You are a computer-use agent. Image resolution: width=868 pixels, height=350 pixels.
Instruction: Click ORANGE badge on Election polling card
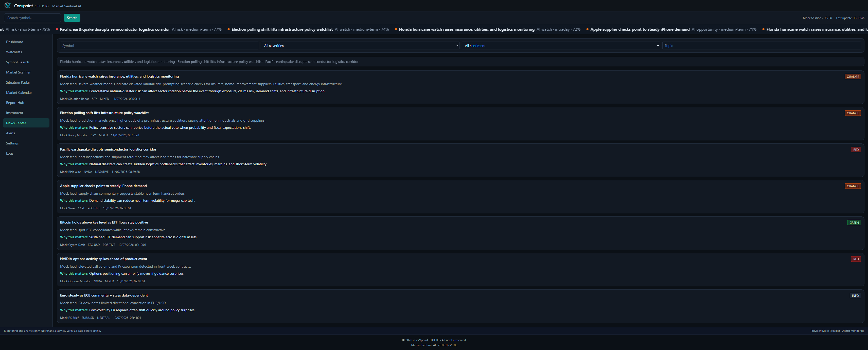(x=853, y=113)
